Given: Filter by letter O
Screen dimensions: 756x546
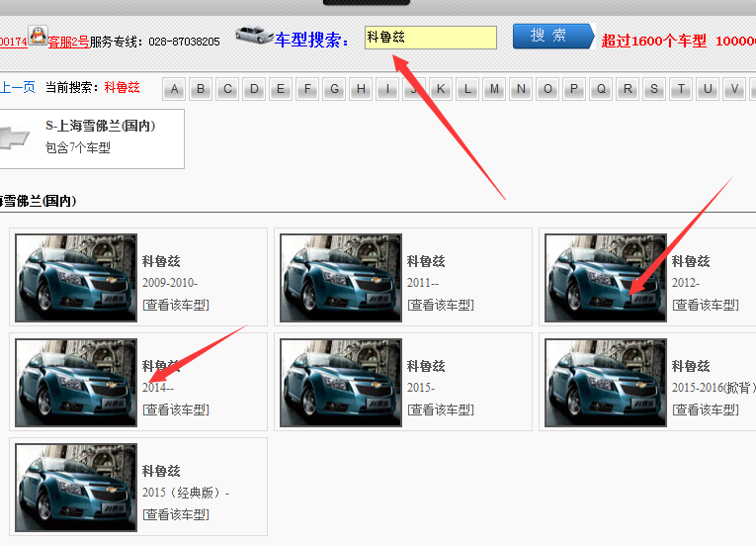Looking at the screenshot, I should pos(547,89).
